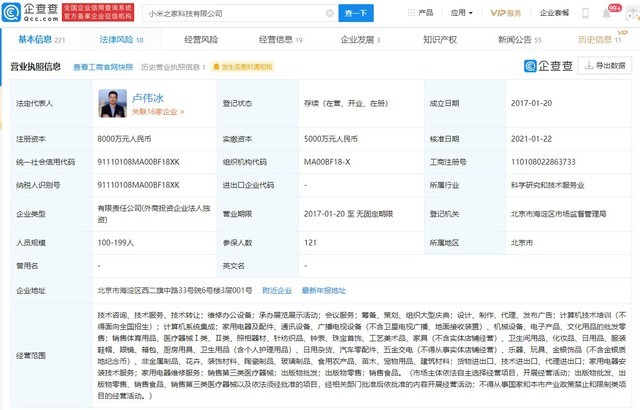Select region value 北京市
Image resolution: width=640 pixels, height=410 pixels.
click(x=522, y=243)
